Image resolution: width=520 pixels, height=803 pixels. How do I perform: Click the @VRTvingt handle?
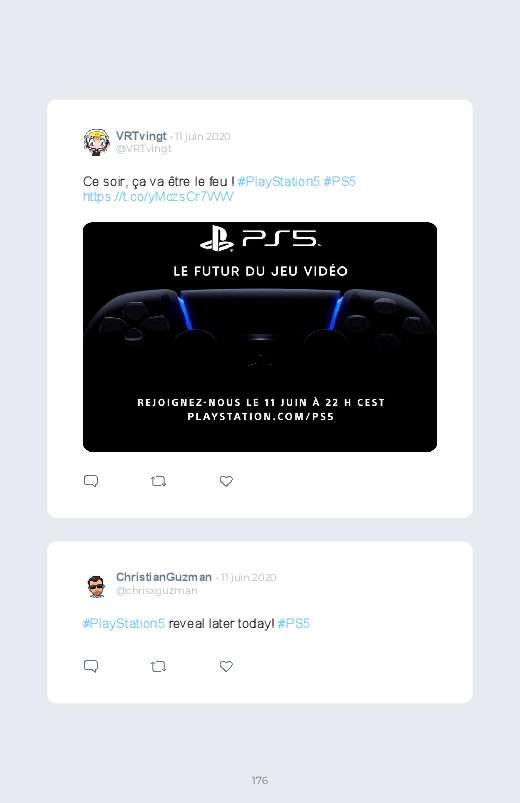[143, 149]
